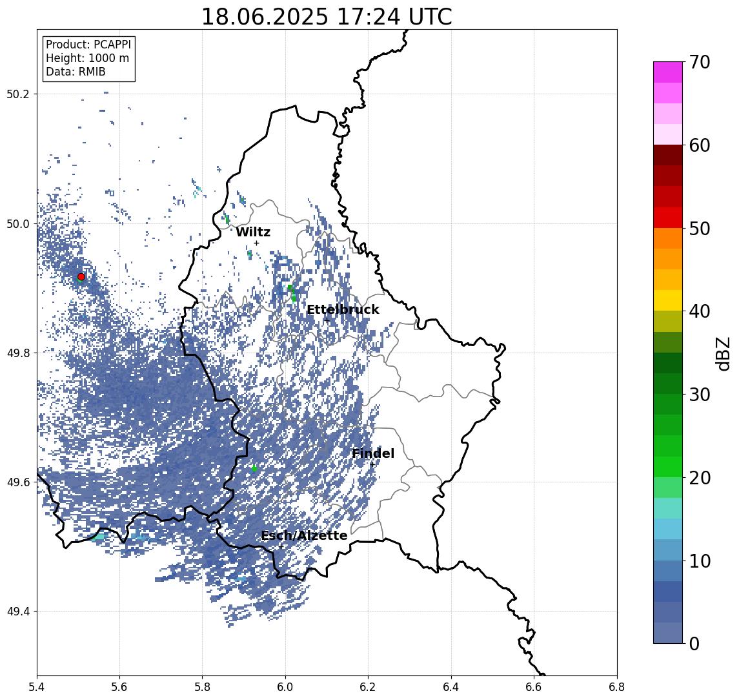Click the plus marker under Esch/Alzette
The image size is (739, 700).
coord(281,547)
